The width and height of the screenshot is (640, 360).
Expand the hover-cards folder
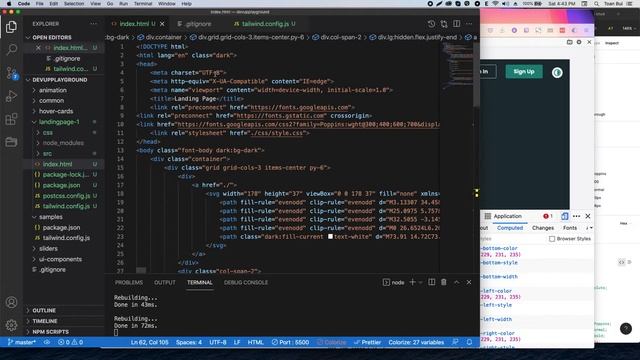56,111
